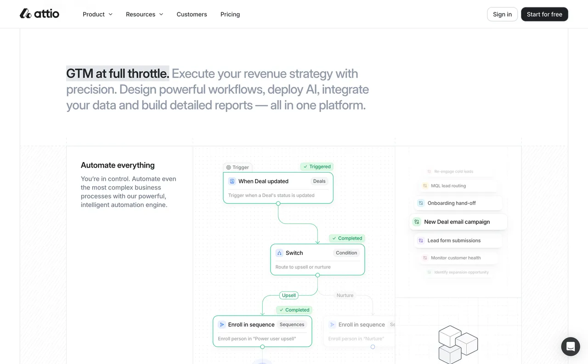Select the Upsell branch label
Screen dimensions: 588x364
[289, 296]
